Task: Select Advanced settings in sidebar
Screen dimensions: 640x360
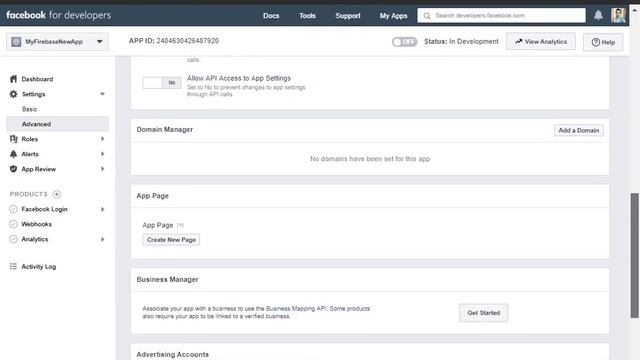Action: point(57,124)
